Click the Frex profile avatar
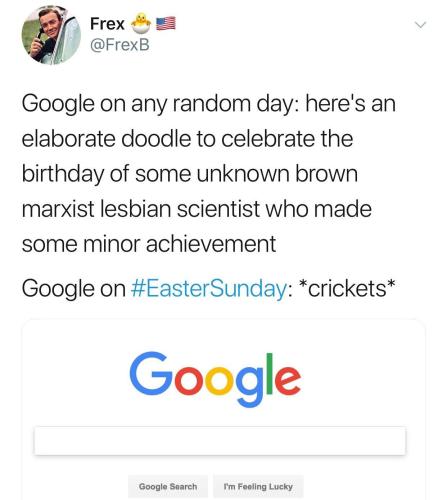Image resolution: width=447 pixels, height=500 pixels. click(x=51, y=35)
